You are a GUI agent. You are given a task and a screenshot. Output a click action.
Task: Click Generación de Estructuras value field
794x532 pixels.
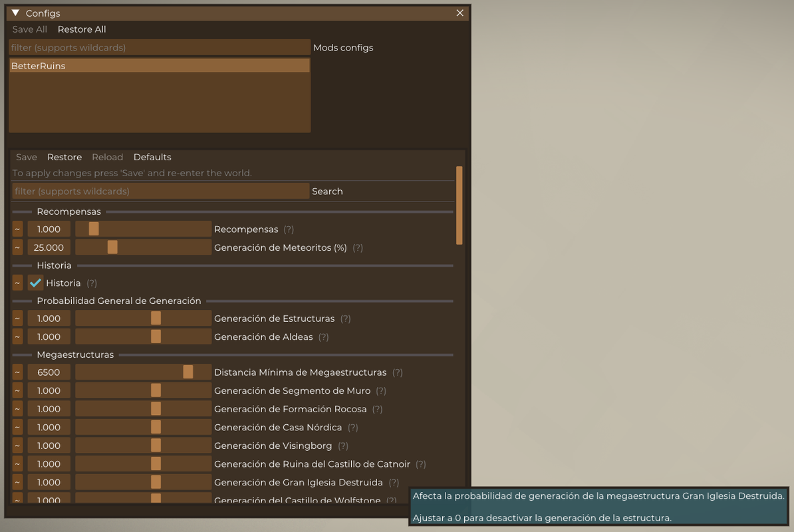pos(49,319)
